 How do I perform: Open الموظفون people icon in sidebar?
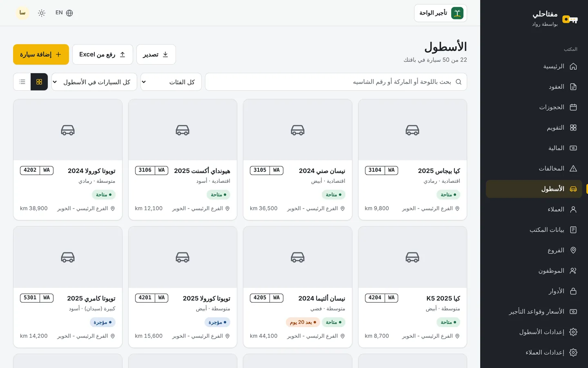tap(573, 271)
